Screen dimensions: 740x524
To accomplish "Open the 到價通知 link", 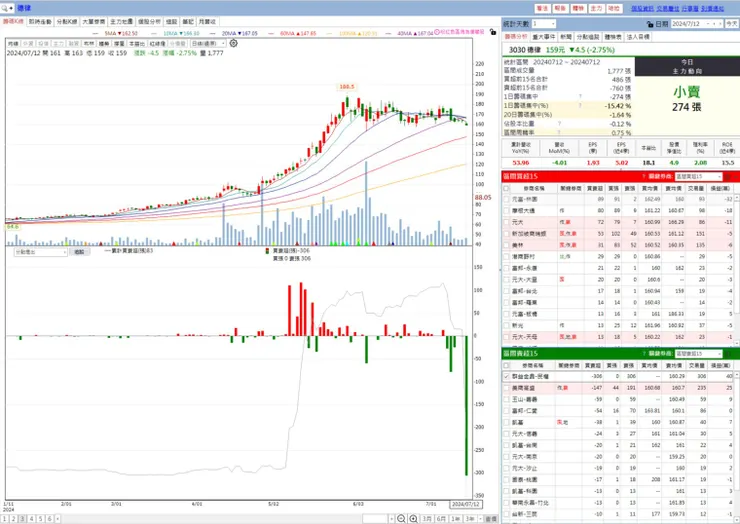I will tap(712, 8).
